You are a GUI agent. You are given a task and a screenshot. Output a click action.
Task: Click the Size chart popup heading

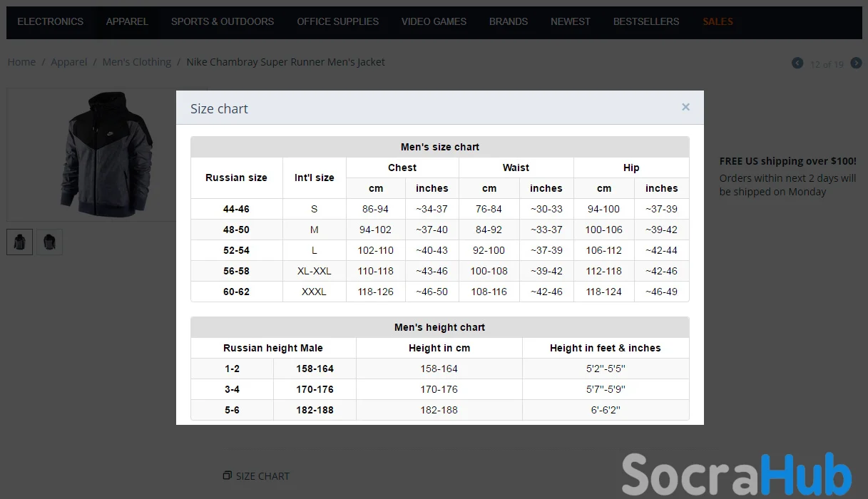[219, 108]
